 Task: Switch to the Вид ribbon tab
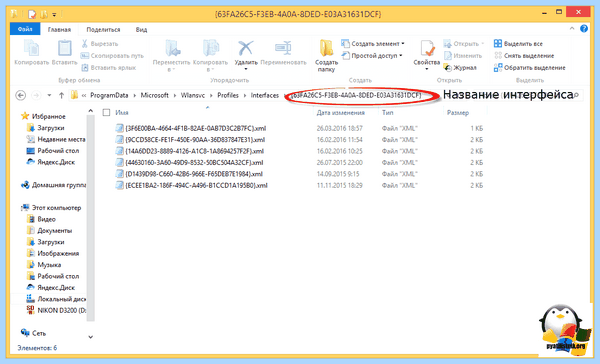[141, 29]
